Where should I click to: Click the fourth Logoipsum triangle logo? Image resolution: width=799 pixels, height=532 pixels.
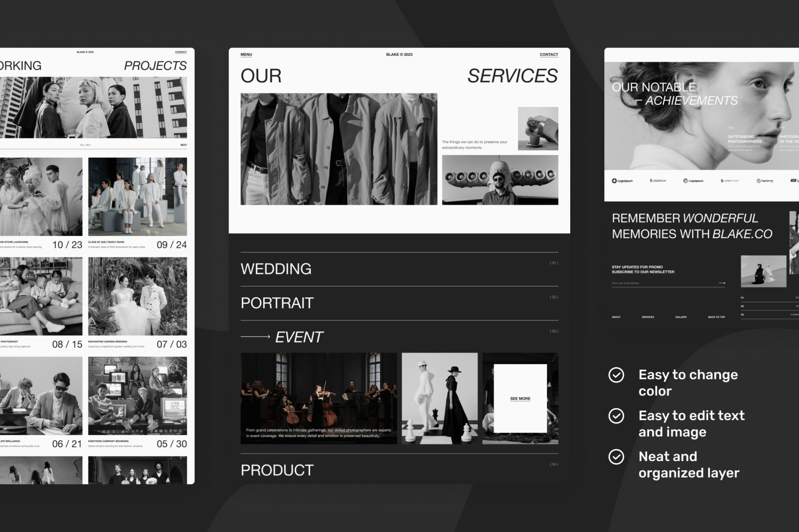pyautogui.click(x=730, y=181)
